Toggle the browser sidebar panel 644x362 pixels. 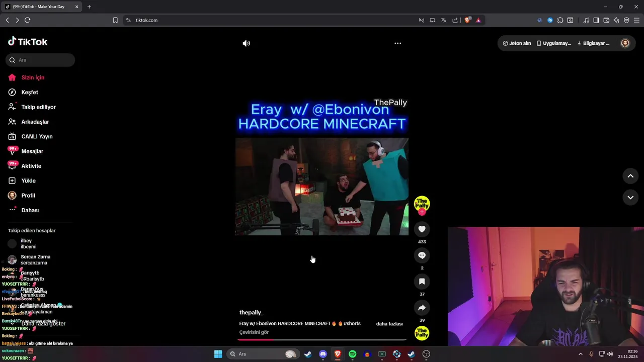tap(596, 20)
